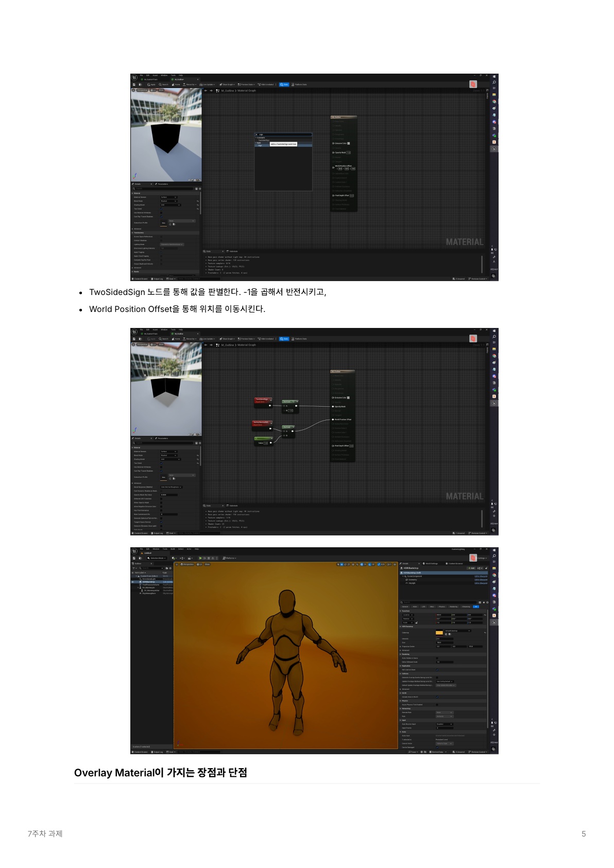Select SK_Mannequin in Outliner

click(148, 587)
